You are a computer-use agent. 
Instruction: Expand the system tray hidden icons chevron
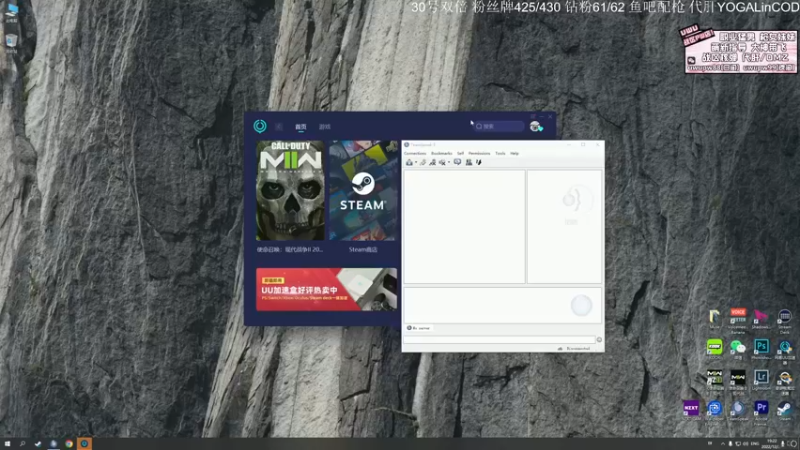click(x=722, y=444)
